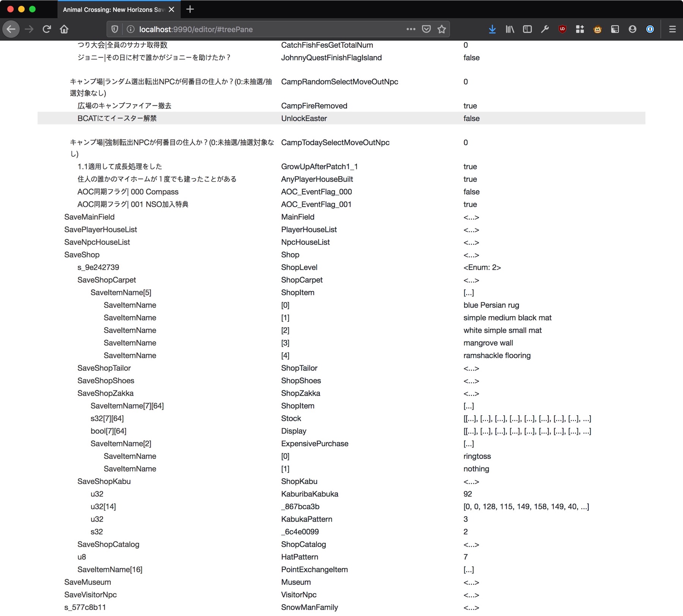Expand the SaveItemName[7][64] array
Screen dimensions: 683x616
127,406
